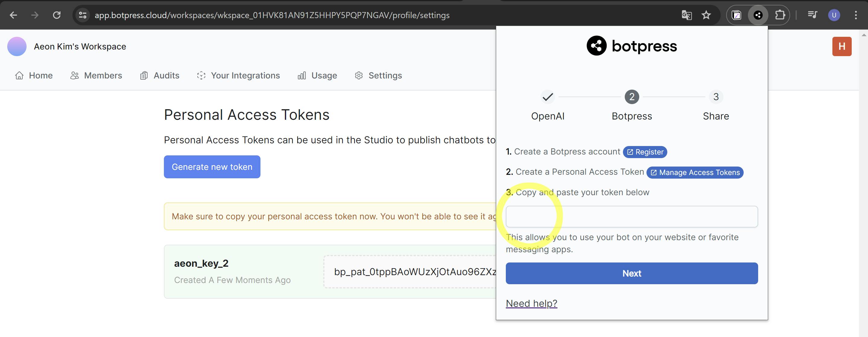The width and height of the screenshot is (868, 337).
Task: Open the Usage tab
Action: [x=318, y=75]
